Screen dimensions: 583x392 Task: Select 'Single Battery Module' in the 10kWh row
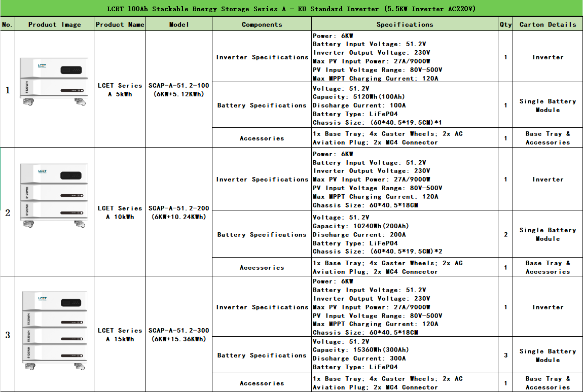point(548,234)
